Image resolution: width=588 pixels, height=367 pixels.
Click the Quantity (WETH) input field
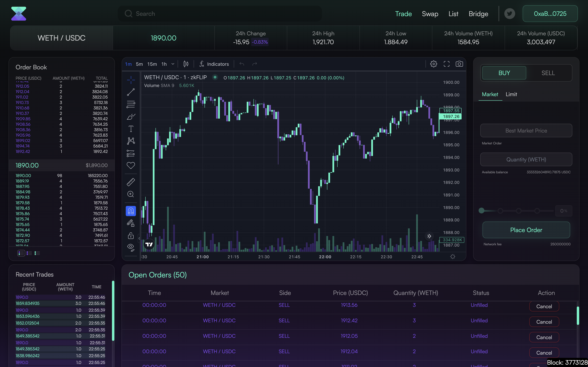click(526, 160)
